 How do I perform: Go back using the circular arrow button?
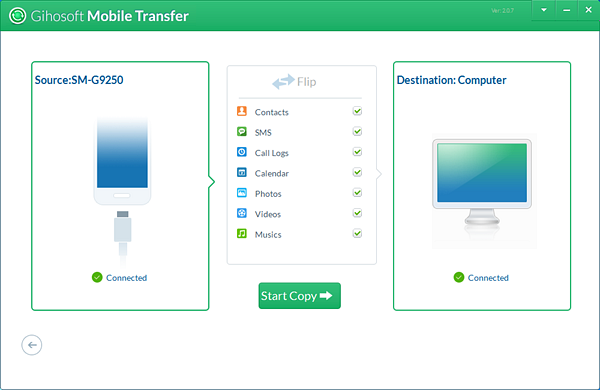(x=32, y=345)
